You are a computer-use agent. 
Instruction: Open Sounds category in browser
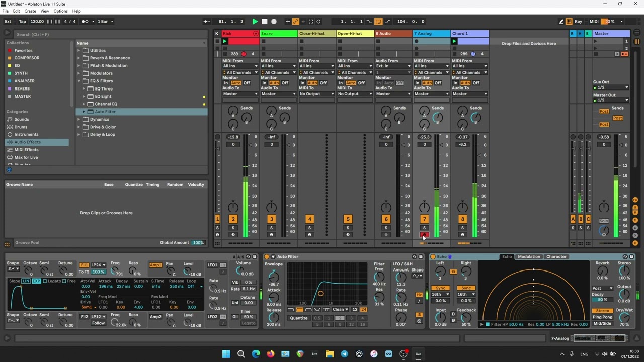point(22,120)
